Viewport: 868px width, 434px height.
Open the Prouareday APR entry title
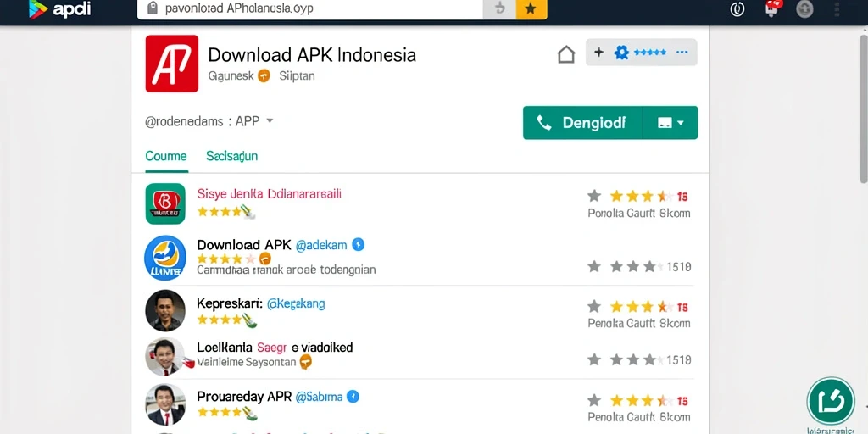[244, 397]
